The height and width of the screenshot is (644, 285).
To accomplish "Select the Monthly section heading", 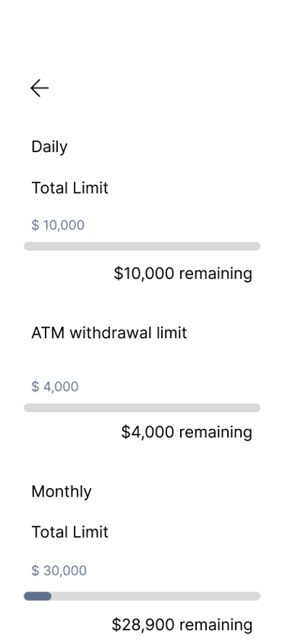I will (x=62, y=492).
